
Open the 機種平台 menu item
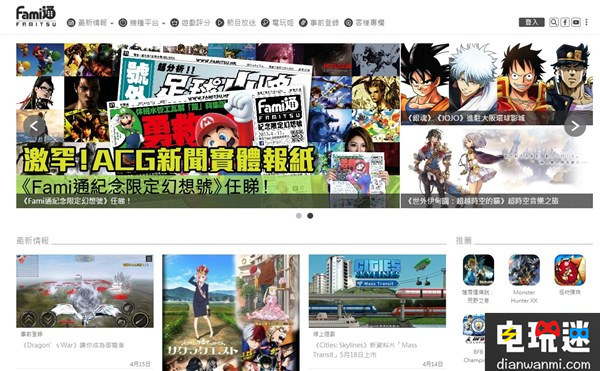click(144, 23)
